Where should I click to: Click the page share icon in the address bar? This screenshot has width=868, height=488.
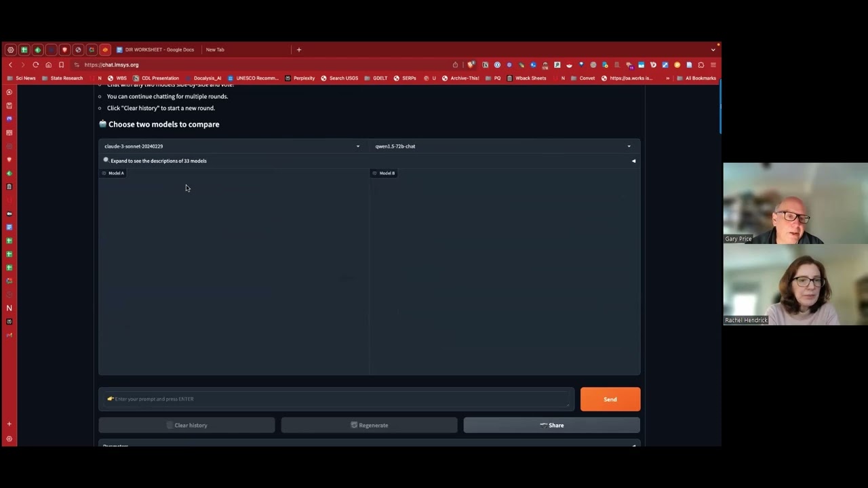click(455, 64)
